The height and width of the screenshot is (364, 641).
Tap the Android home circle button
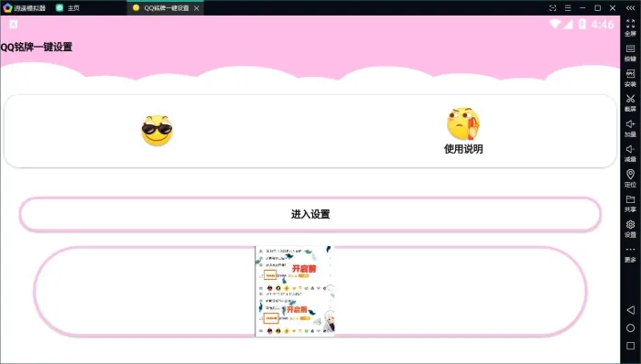point(630,328)
